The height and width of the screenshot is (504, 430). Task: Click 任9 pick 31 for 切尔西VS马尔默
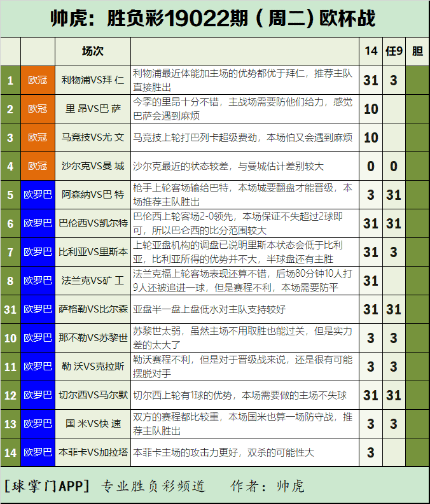(x=394, y=395)
